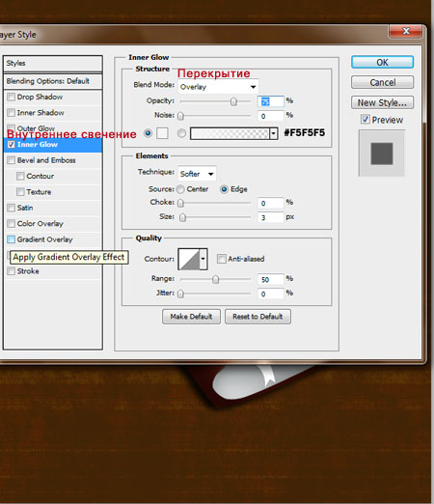
Task: Click the Opacity slider handle
Action: click(x=233, y=101)
